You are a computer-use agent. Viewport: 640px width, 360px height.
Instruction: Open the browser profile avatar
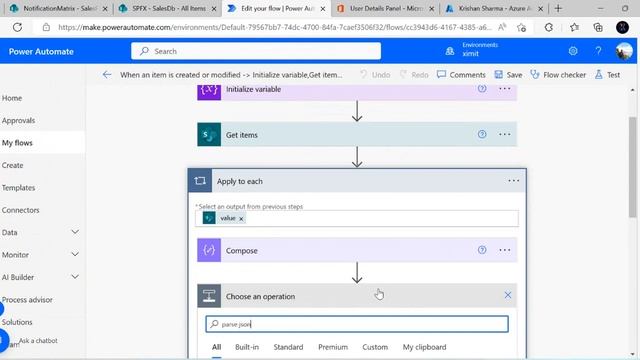622,27
